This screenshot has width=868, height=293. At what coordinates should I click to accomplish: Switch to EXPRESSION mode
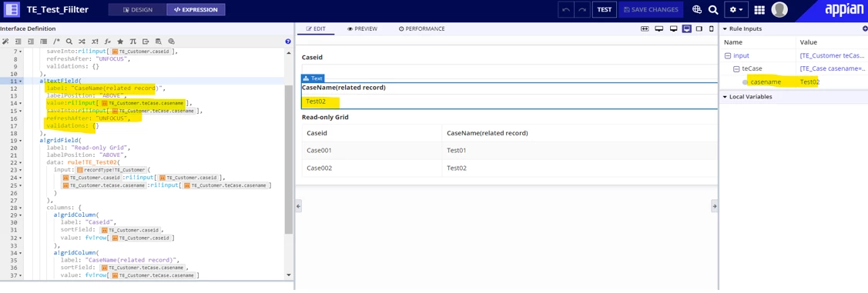(196, 9)
